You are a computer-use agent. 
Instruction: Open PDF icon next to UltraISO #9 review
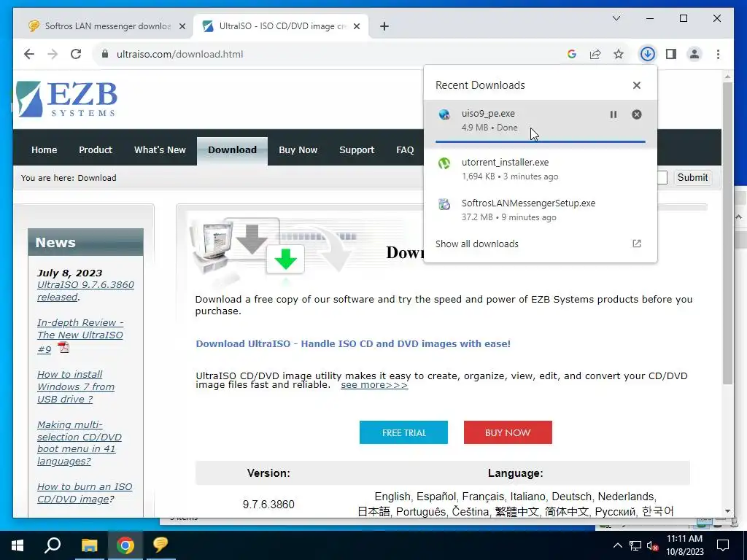63,348
